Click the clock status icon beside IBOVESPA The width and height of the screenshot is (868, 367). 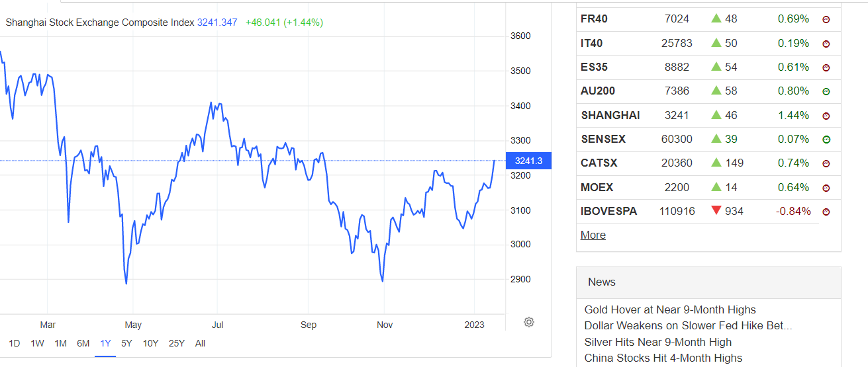826,212
